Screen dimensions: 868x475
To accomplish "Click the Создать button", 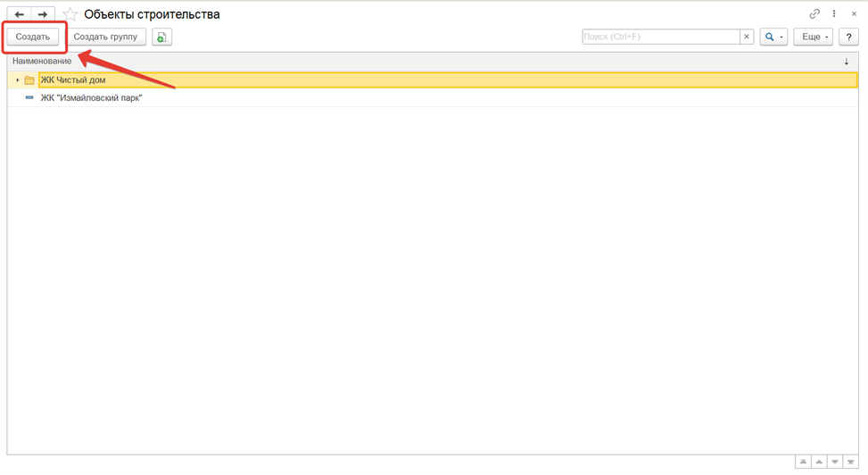I will coord(33,37).
